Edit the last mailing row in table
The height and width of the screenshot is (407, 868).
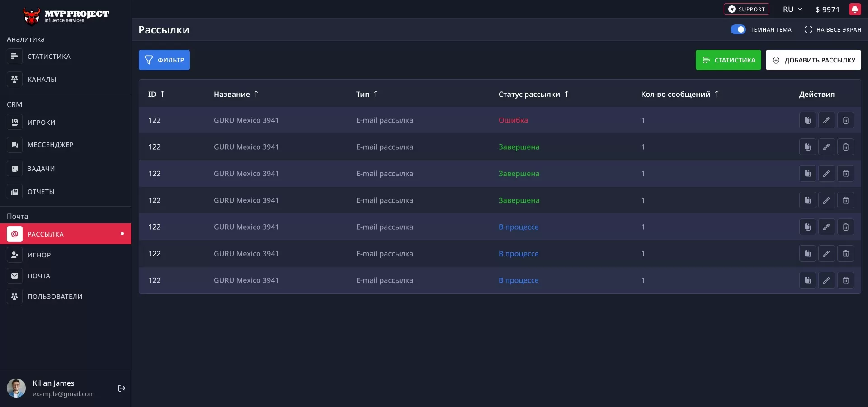[826, 280]
